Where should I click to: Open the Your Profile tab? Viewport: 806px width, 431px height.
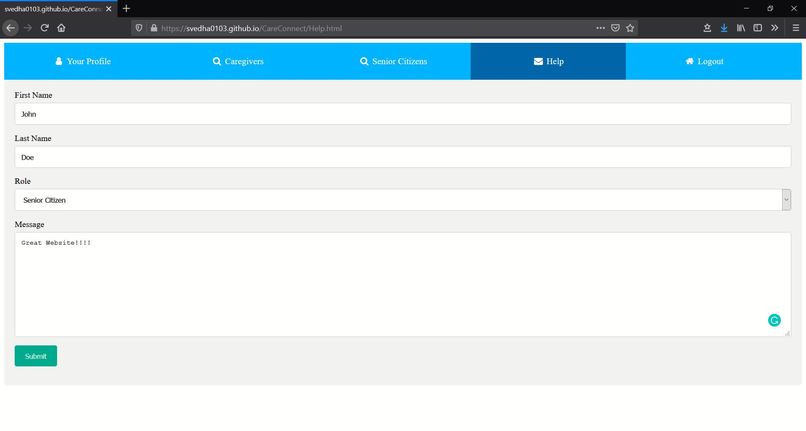[x=83, y=61]
